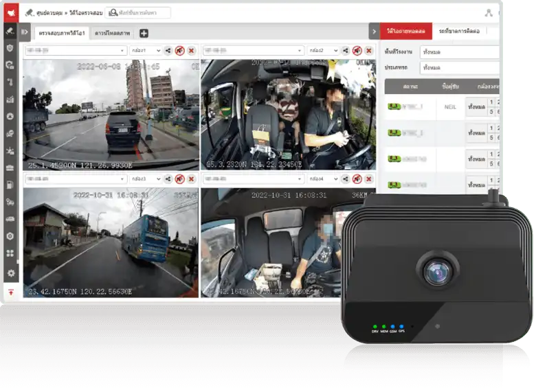Click the NEIL driver name cell
Image resolution: width=536 pixels, height=392 pixels.
point(450,107)
